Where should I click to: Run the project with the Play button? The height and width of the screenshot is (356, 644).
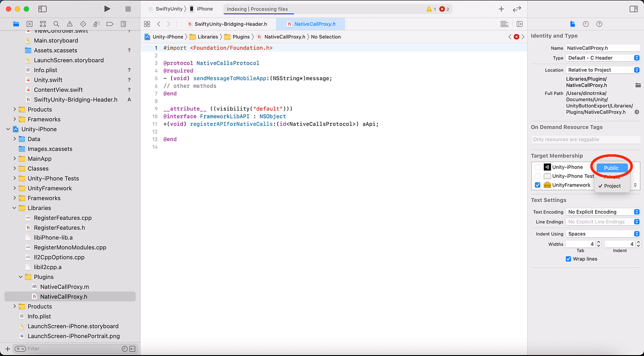point(107,9)
